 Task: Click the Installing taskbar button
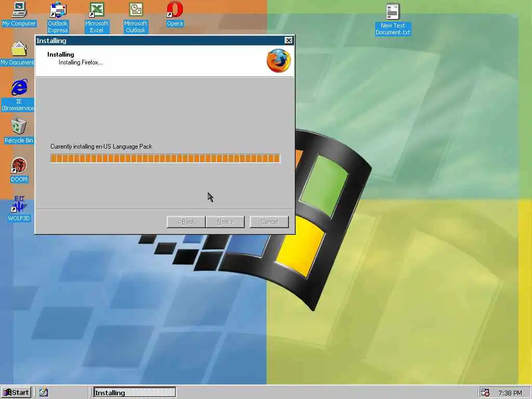[x=135, y=393]
